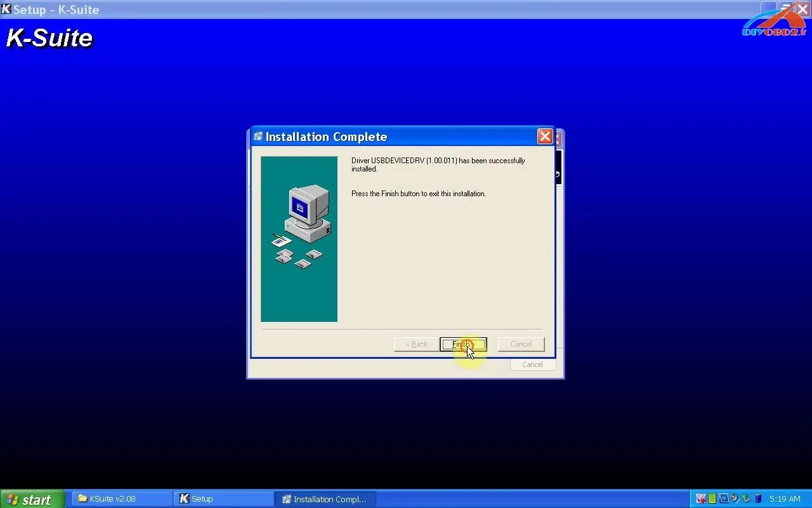The image size is (812, 508).
Task: Switch to the KSuite v2.08 folder taskbar button
Action: pyautogui.click(x=122, y=499)
